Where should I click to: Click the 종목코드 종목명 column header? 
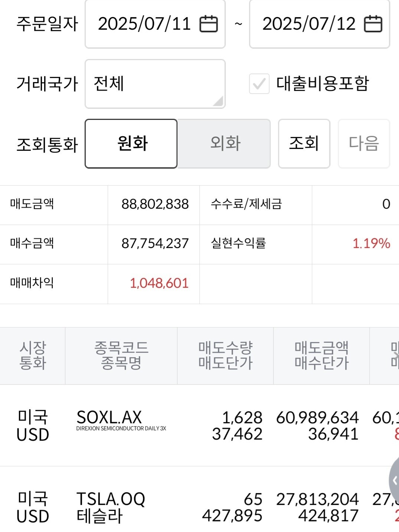click(x=121, y=356)
